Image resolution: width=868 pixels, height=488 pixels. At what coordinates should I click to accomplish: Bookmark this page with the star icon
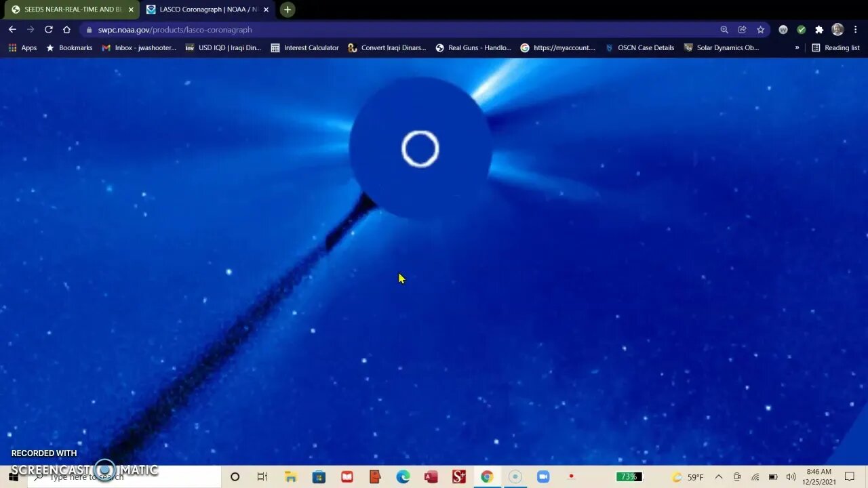tap(761, 30)
